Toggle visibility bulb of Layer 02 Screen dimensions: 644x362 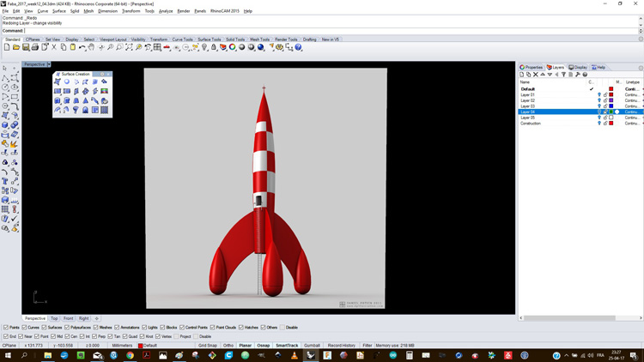(598, 100)
